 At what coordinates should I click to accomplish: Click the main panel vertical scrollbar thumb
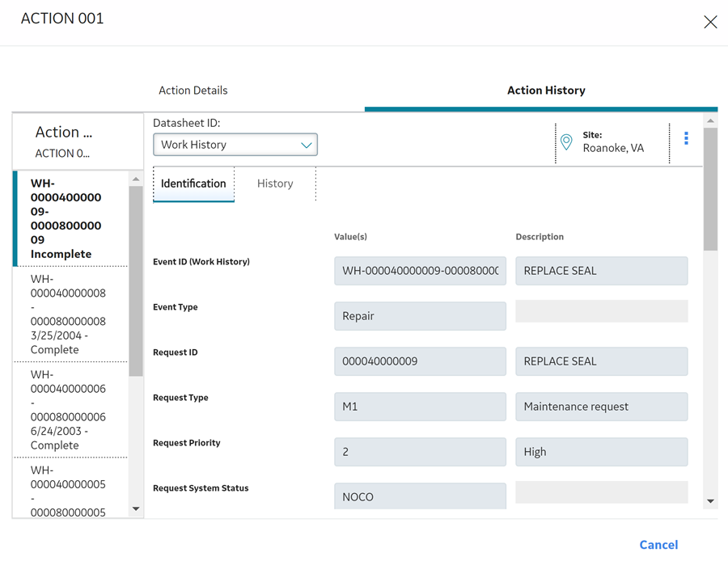pyautogui.click(x=710, y=189)
